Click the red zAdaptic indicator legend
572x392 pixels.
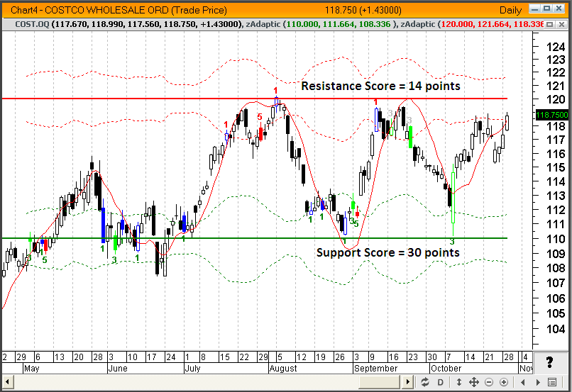[x=472, y=24]
